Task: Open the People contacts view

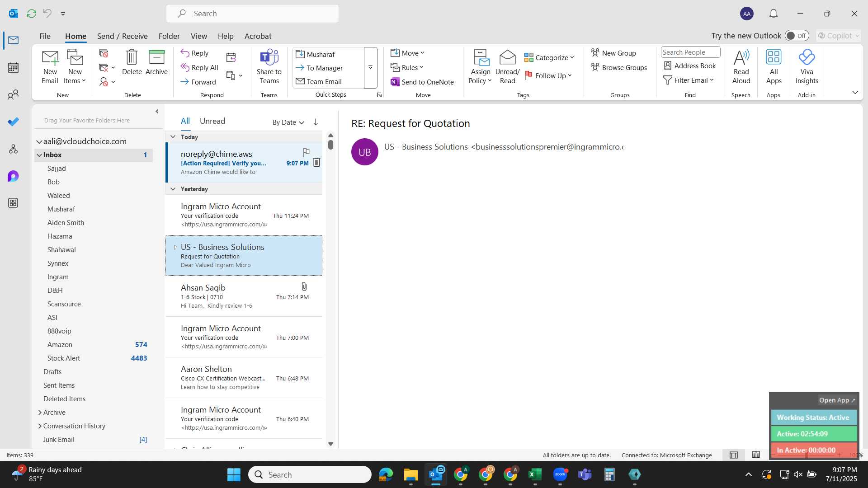Action: tap(13, 95)
